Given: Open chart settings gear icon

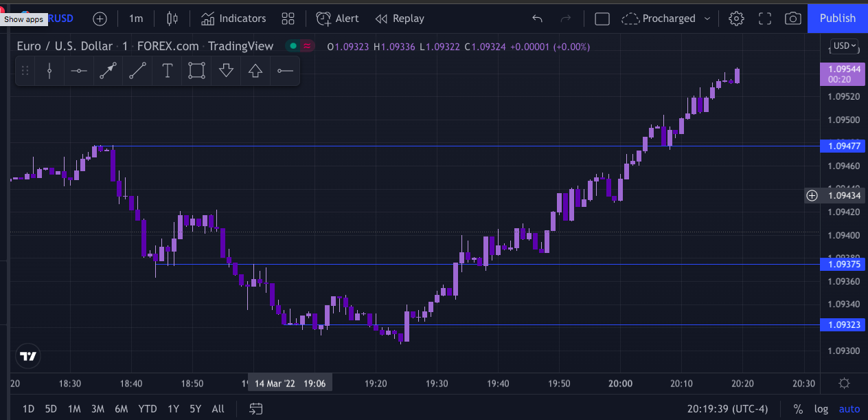Looking at the screenshot, I should [736, 19].
